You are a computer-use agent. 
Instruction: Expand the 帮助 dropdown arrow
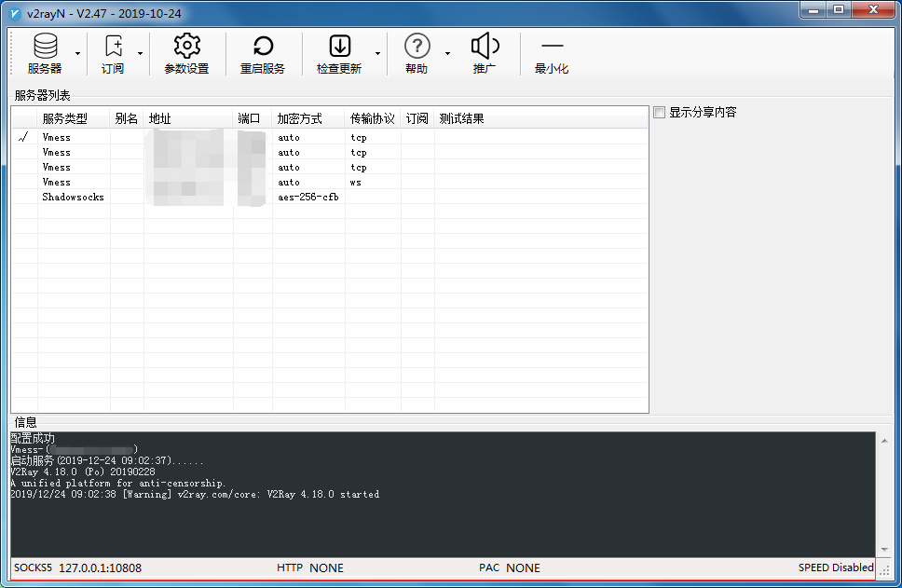pyautogui.click(x=447, y=53)
